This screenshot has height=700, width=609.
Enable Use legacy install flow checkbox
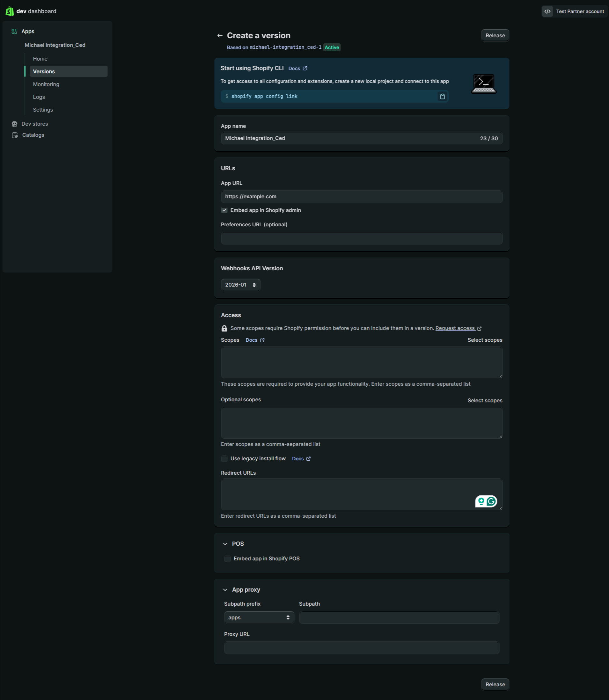[x=224, y=459]
